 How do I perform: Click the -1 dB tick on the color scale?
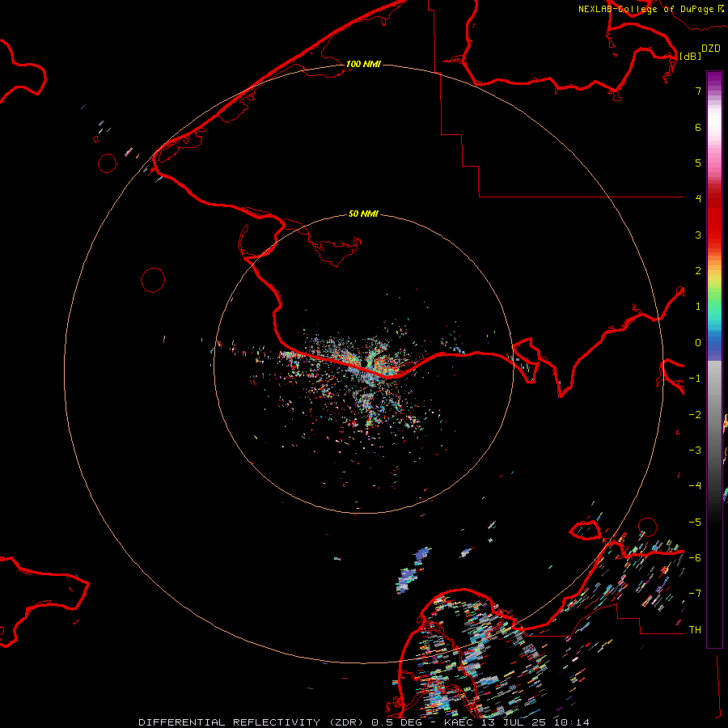click(695, 379)
